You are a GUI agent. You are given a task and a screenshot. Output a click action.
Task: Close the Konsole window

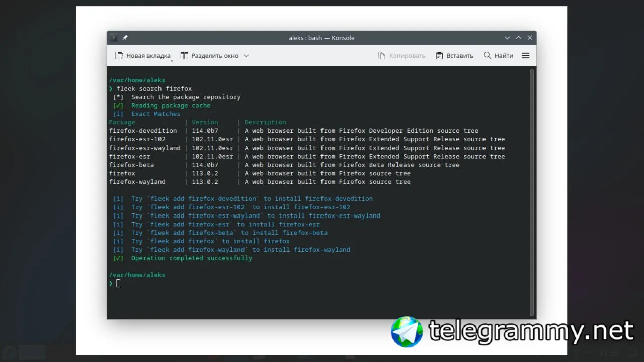[530, 38]
